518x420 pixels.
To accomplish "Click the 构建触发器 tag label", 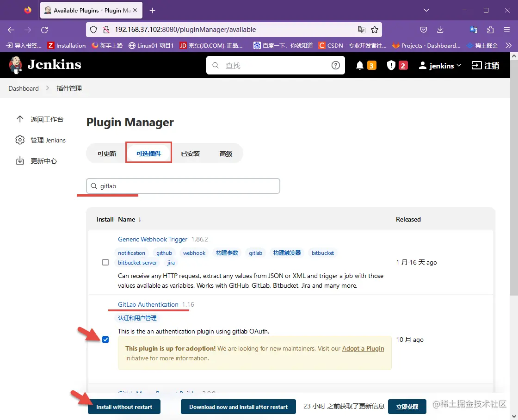I will click(x=287, y=253).
